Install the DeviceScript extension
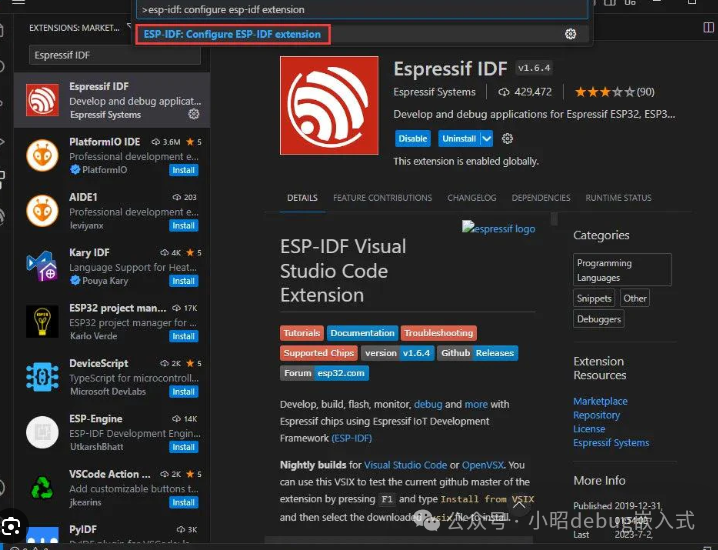718x550 pixels. click(x=184, y=392)
